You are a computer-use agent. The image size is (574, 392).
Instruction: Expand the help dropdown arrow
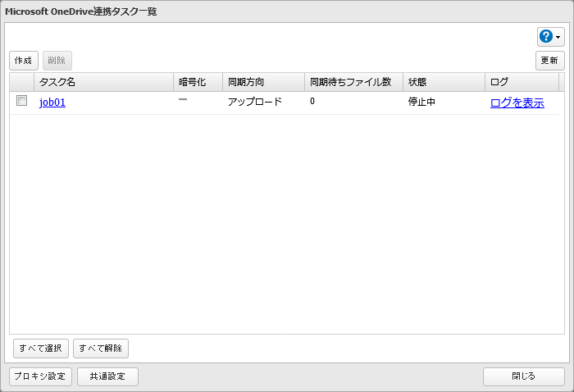(x=558, y=38)
